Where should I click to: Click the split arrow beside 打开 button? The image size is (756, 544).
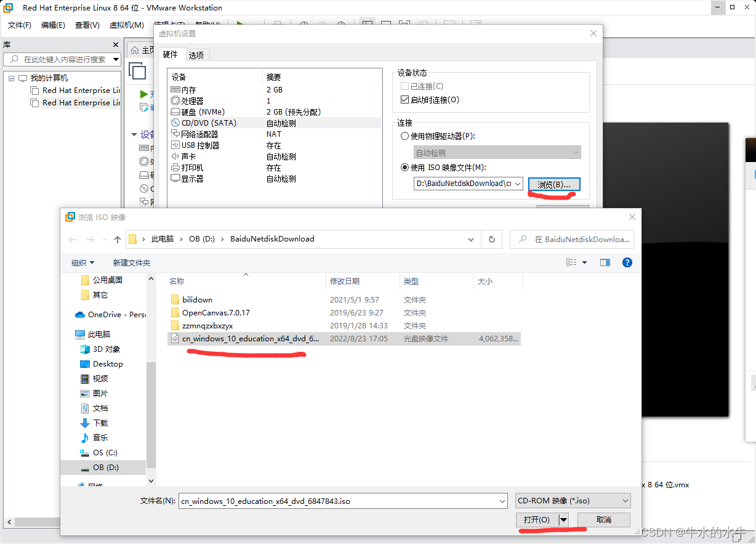point(563,520)
